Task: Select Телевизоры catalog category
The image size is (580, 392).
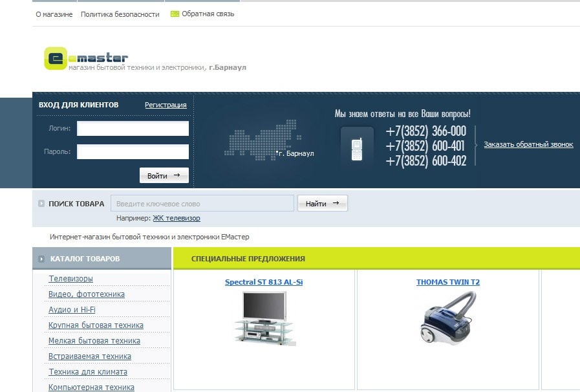Action: click(70, 279)
